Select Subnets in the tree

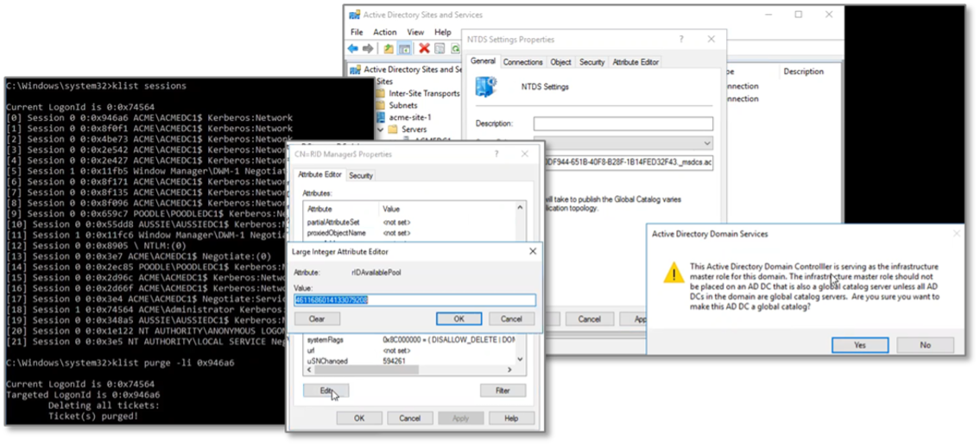(x=403, y=105)
